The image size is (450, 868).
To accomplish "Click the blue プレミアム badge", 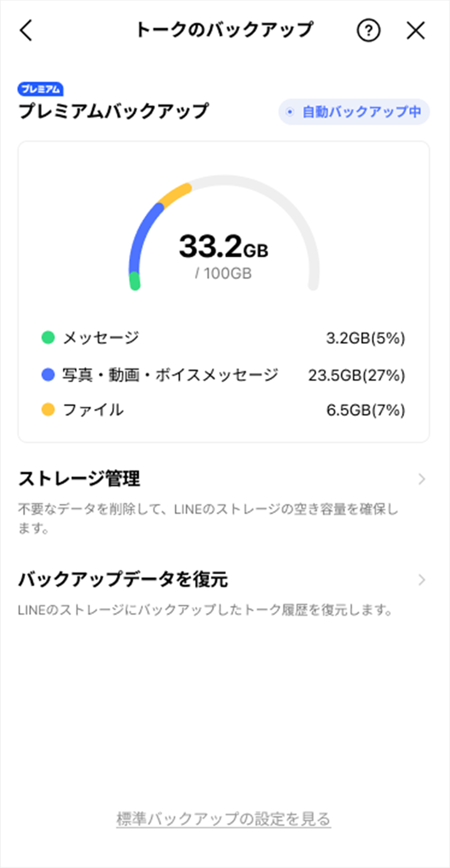I will pyautogui.click(x=40, y=89).
